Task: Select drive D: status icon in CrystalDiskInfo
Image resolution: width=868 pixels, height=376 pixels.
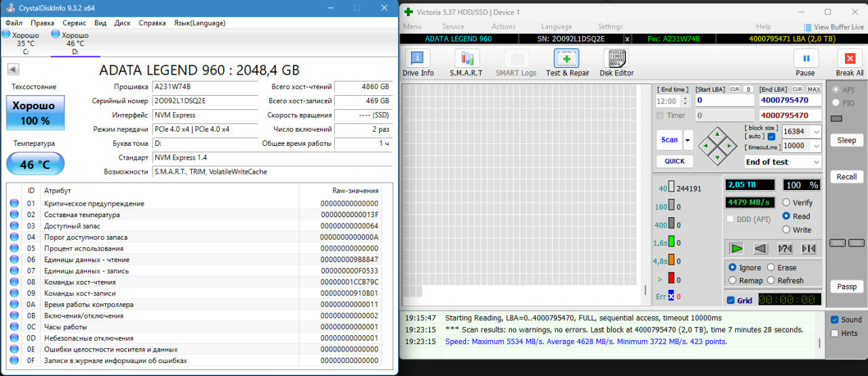Action: [56, 34]
